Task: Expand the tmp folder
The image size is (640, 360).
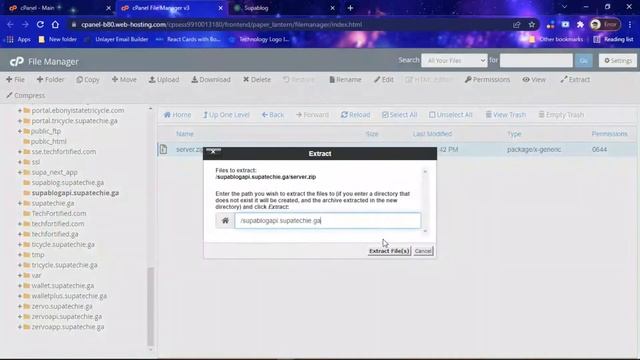Action: (x=20, y=255)
